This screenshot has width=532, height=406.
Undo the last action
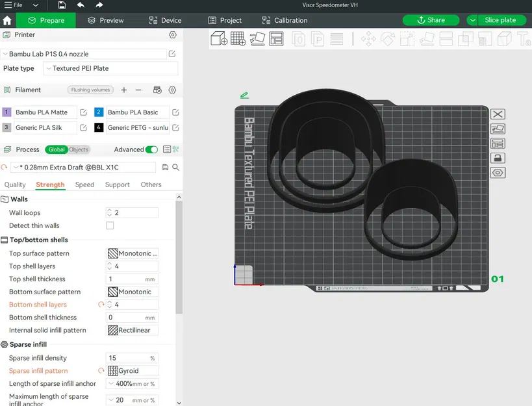coord(81,5)
